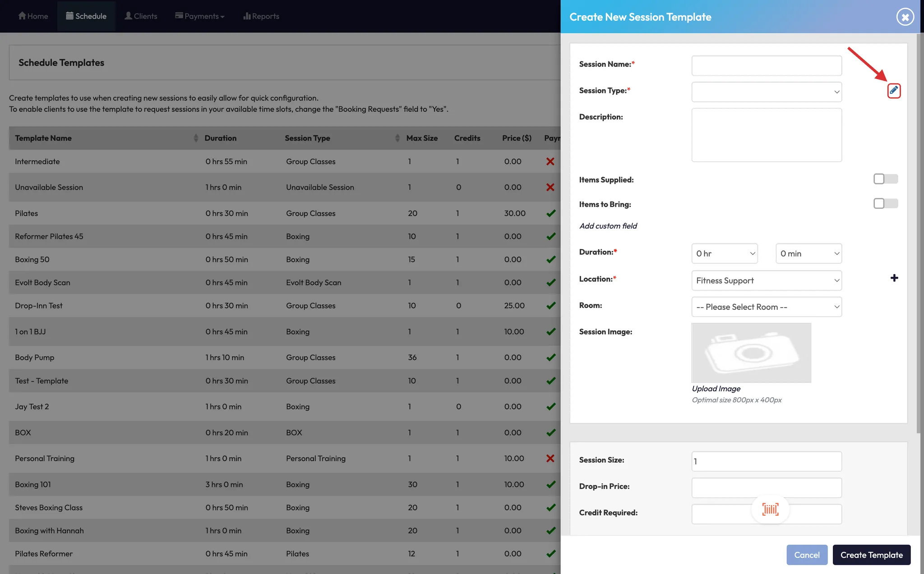Click the sort arrows on Template Name column

point(196,138)
